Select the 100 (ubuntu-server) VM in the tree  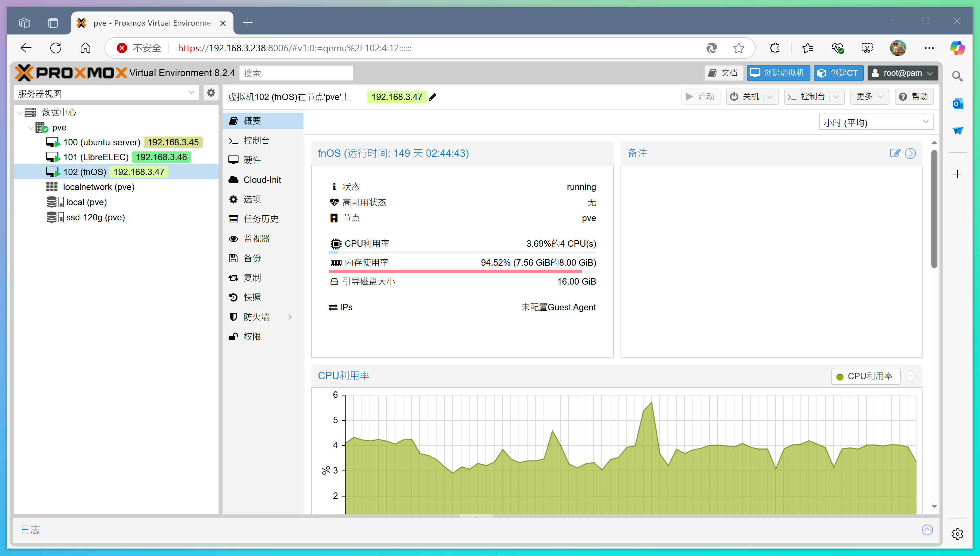tap(101, 142)
